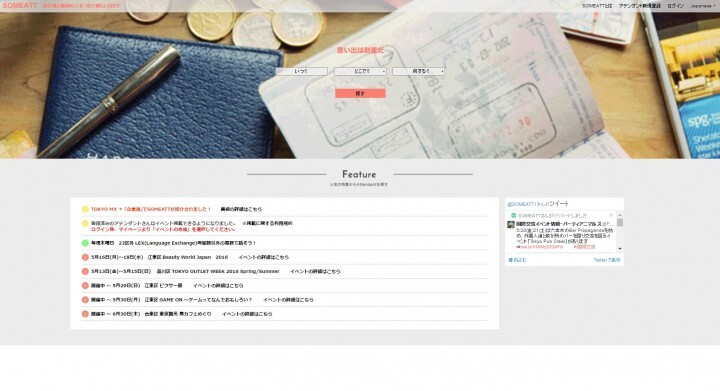Click red bullet beside ピクサー展 row
The image size is (720, 391).
click(x=85, y=285)
